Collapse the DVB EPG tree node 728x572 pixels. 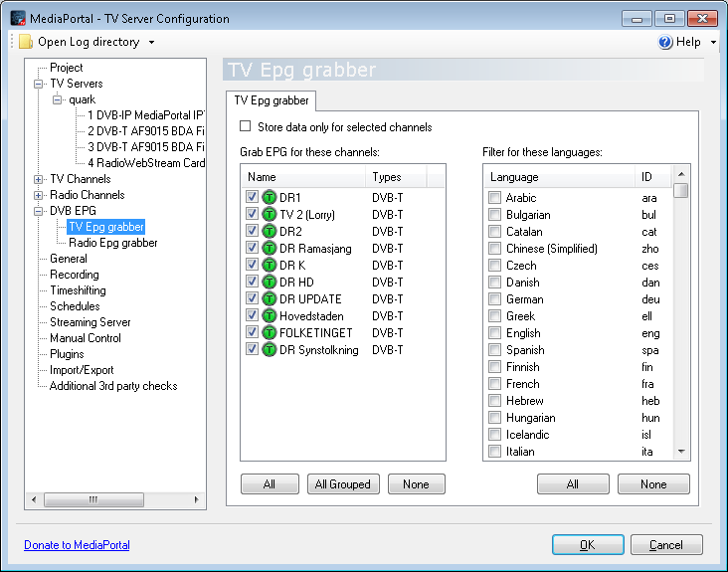tap(38, 211)
